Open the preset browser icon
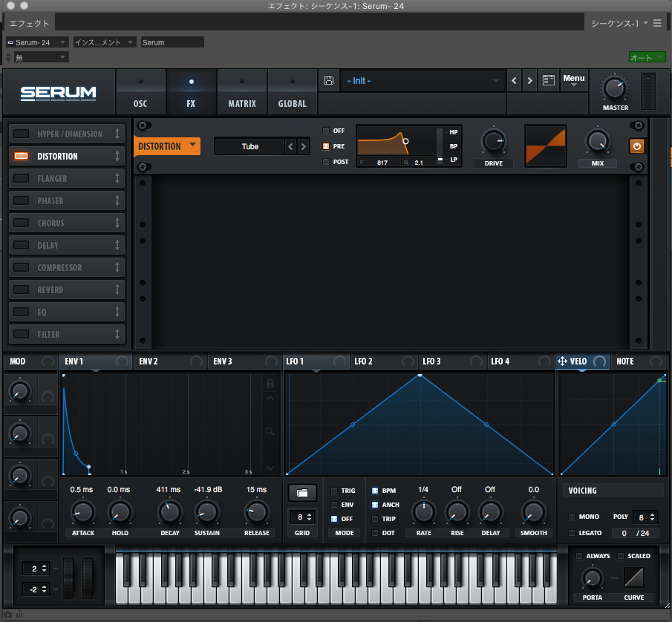The image size is (672, 622). (x=549, y=80)
